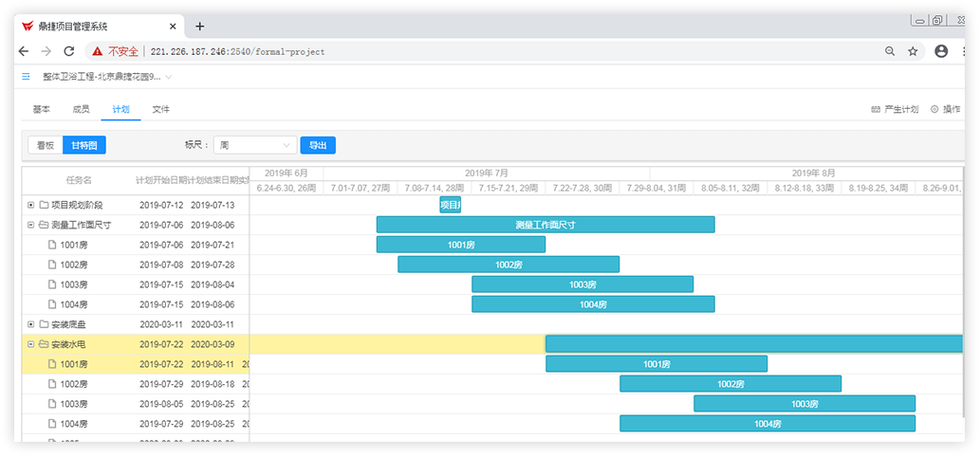Click the browser reload icon

click(68, 51)
